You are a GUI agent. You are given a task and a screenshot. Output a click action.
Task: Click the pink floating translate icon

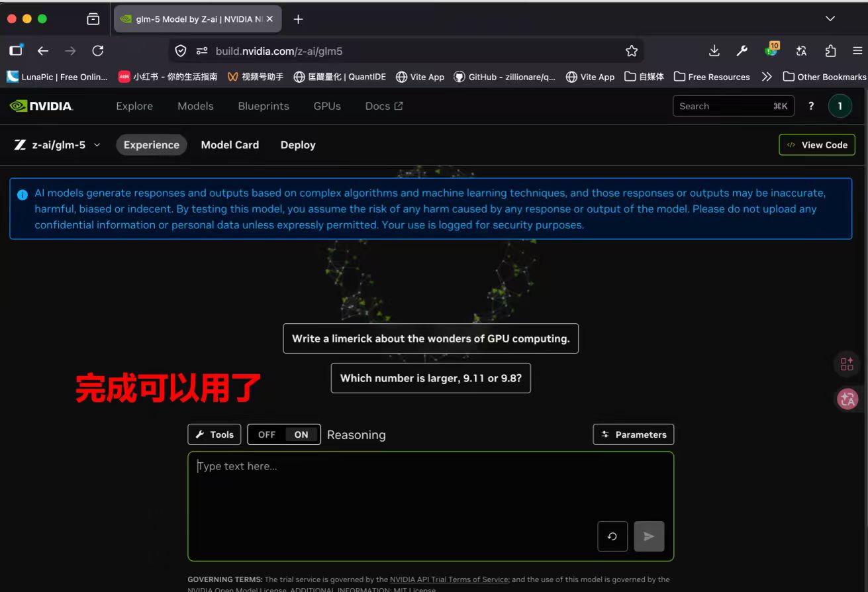[x=847, y=399]
